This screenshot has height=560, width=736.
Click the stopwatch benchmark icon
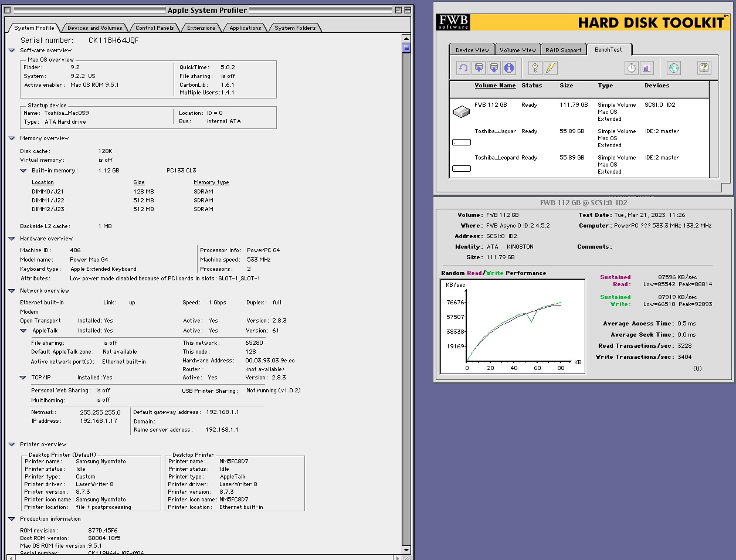(631, 68)
